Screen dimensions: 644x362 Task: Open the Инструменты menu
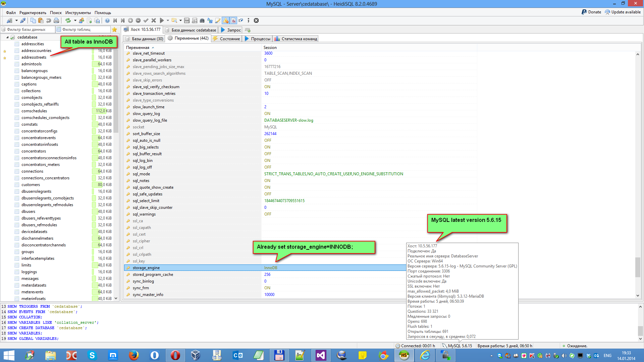[x=78, y=12]
